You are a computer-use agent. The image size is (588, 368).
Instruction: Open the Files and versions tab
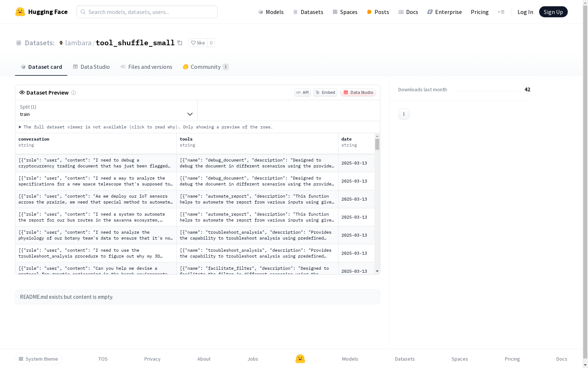click(x=146, y=67)
